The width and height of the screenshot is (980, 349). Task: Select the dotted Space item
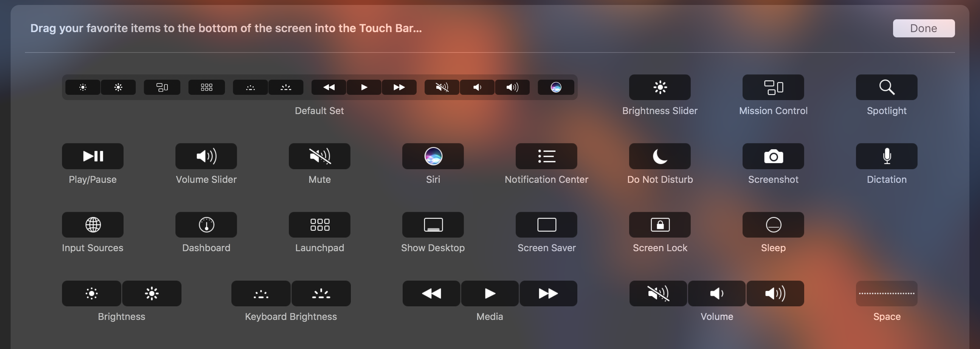886,293
